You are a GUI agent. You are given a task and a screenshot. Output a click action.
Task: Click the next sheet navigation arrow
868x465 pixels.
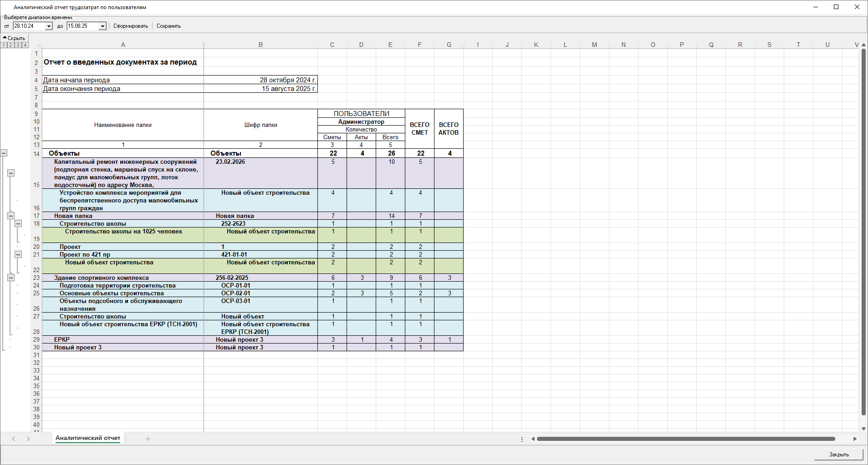[x=28, y=439]
